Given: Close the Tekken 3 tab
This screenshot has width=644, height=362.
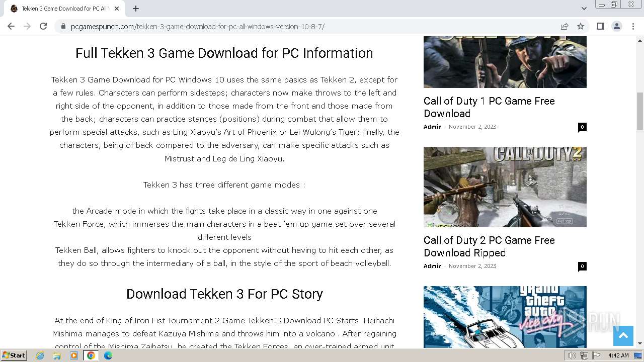Looking at the screenshot, I should coord(117,9).
